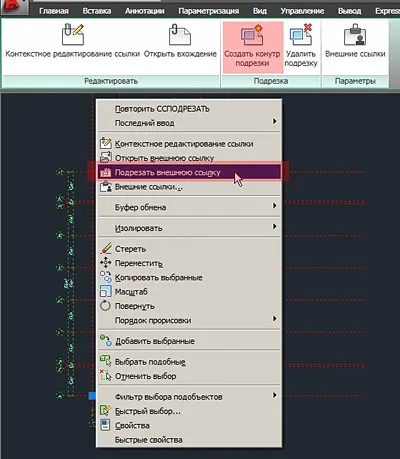Open the Параметризация ribbon tab

pyautogui.click(x=209, y=11)
